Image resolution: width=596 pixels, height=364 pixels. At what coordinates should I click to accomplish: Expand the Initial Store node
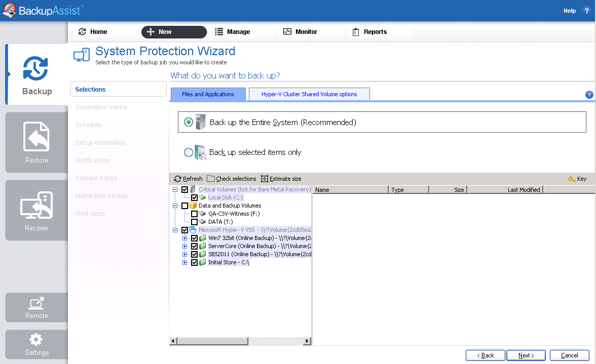[x=184, y=262]
